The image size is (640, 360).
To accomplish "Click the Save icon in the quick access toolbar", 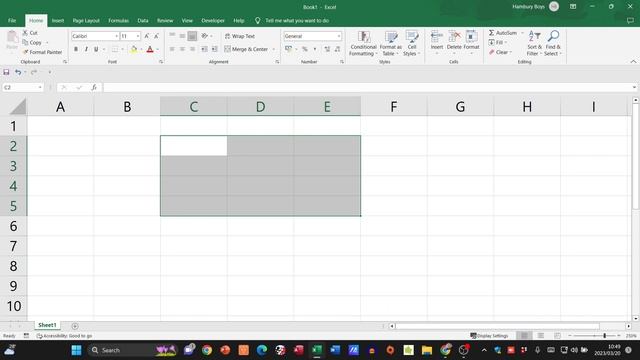I will tap(6, 72).
